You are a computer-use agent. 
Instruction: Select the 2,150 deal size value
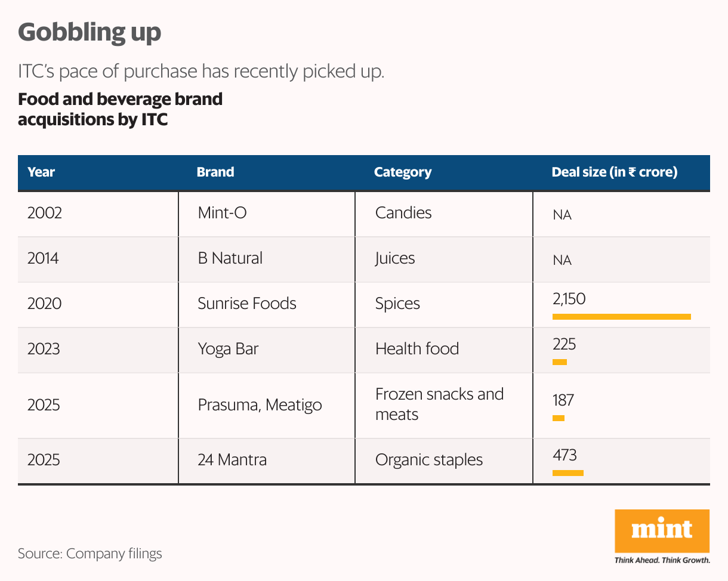click(x=569, y=299)
